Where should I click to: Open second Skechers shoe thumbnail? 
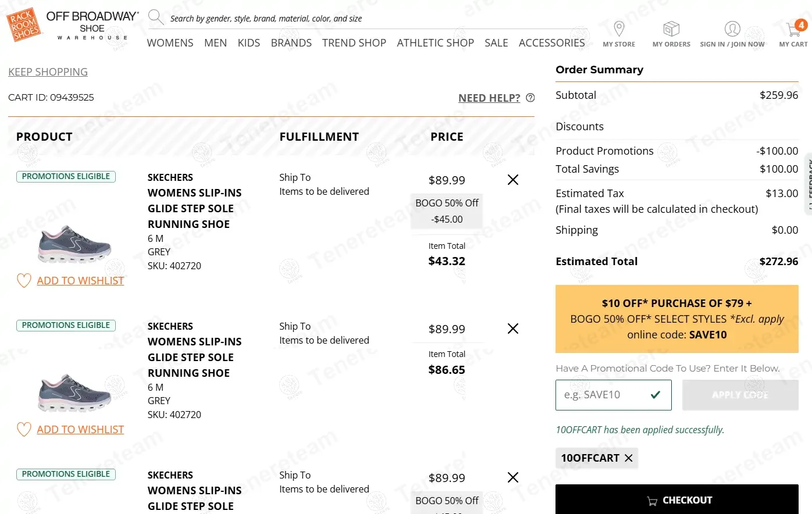coord(74,392)
